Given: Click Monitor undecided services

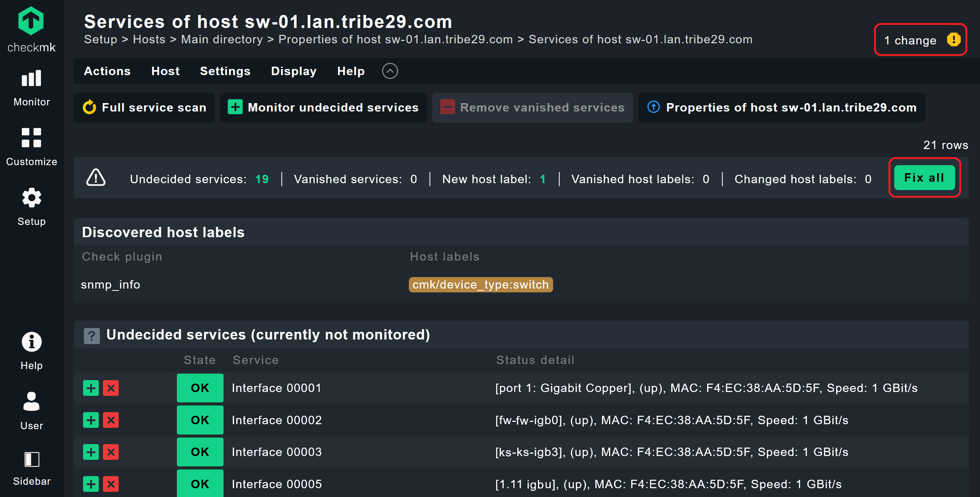Looking at the screenshot, I should coord(323,107).
